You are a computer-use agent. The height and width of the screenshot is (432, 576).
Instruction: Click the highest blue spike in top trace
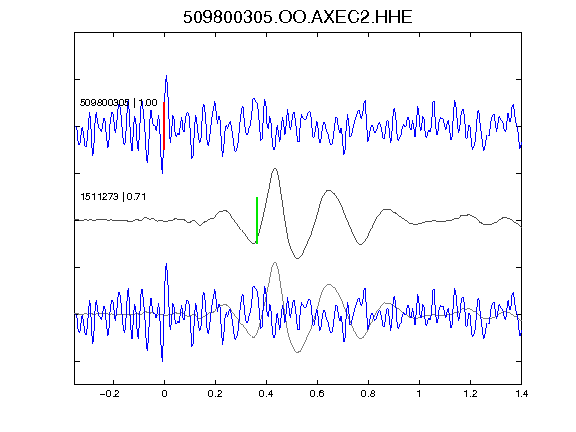(x=166, y=76)
